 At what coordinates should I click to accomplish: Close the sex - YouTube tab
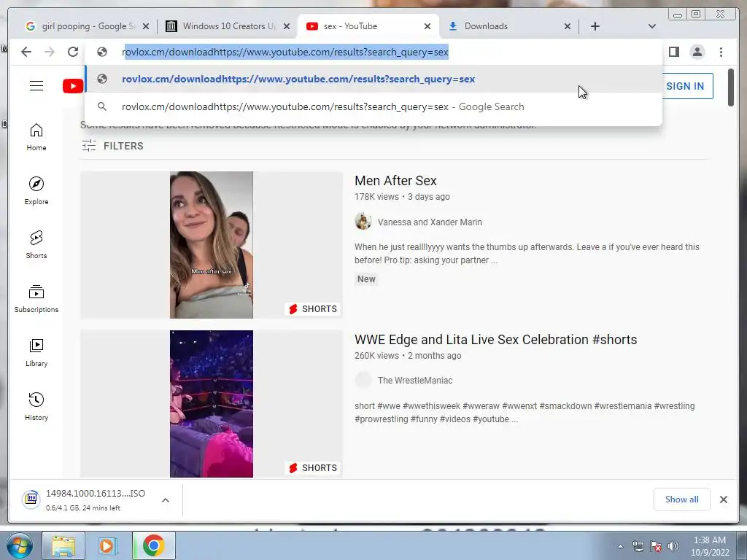click(x=427, y=26)
